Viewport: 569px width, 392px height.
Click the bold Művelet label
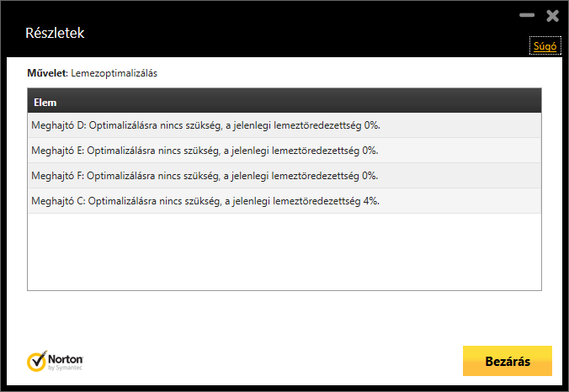click(x=45, y=73)
